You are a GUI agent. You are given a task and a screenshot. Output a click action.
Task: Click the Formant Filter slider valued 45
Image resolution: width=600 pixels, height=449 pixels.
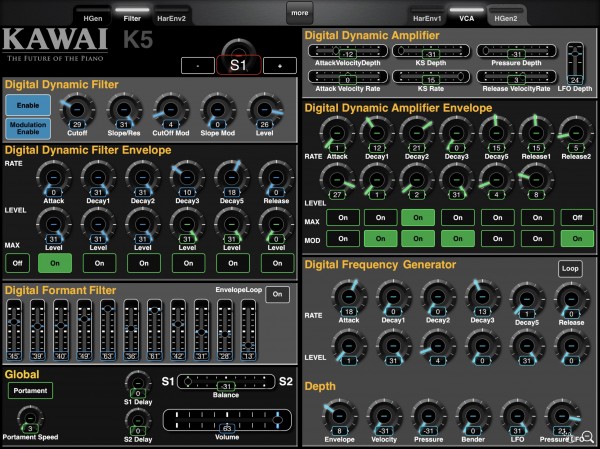[x=14, y=330]
